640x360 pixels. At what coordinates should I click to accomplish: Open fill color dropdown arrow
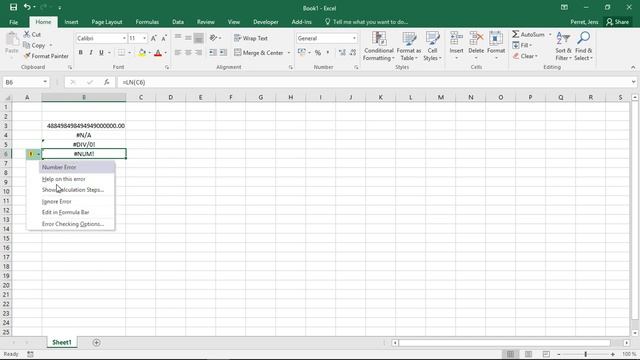[149, 53]
